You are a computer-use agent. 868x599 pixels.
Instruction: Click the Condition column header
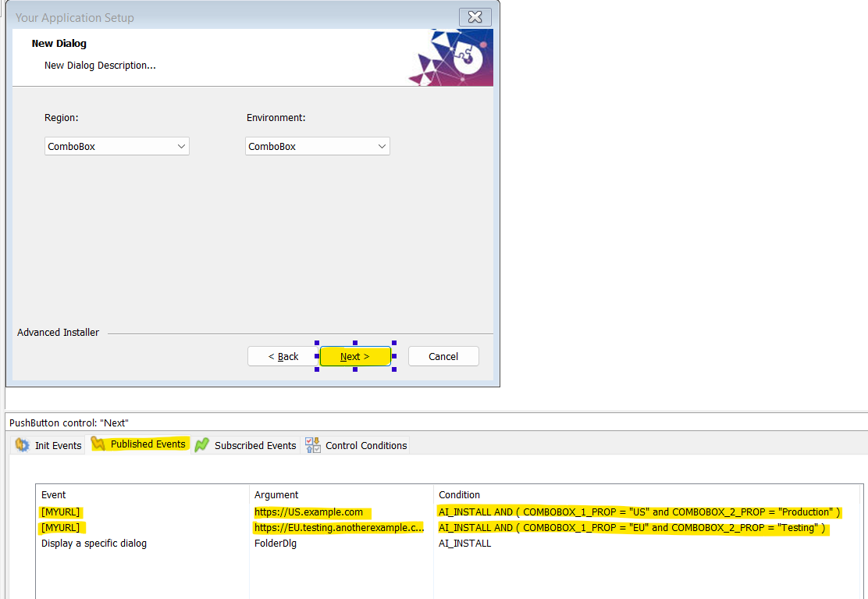pos(459,495)
